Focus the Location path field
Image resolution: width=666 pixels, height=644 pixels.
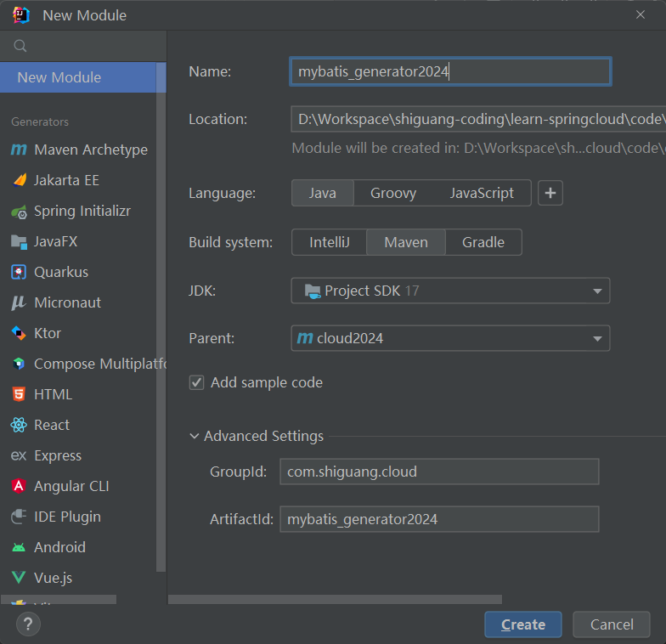coord(478,119)
